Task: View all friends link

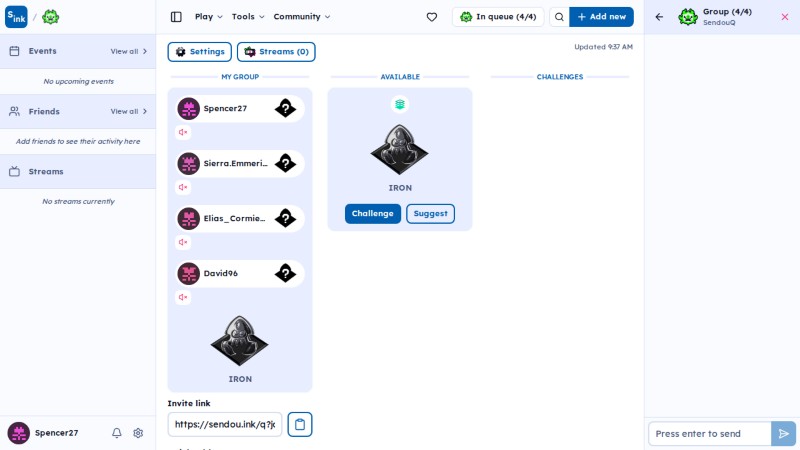Action: (x=129, y=111)
